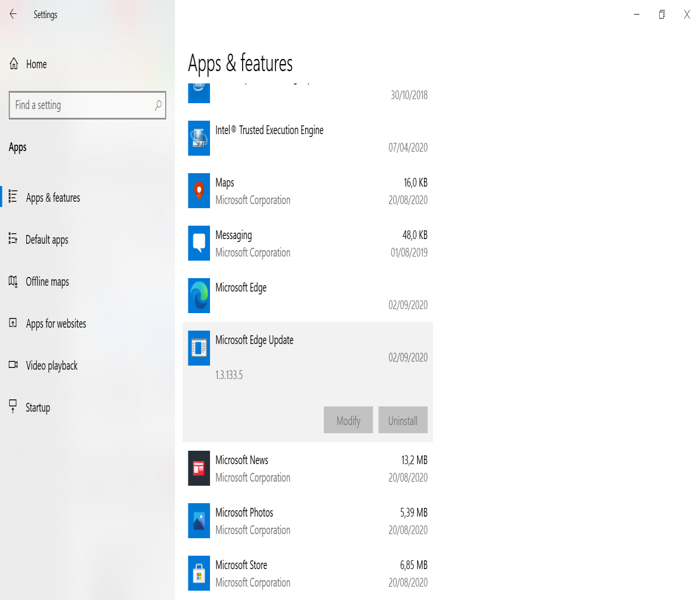Click the back arrow in Settings
Viewport: 700px width, 600px height.
click(13, 15)
